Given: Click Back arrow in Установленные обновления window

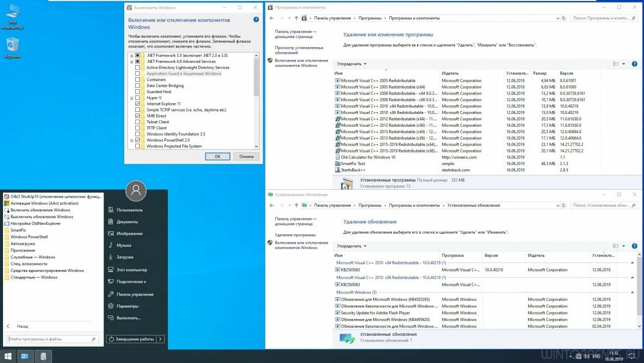Looking at the screenshot, I should coord(271,205).
